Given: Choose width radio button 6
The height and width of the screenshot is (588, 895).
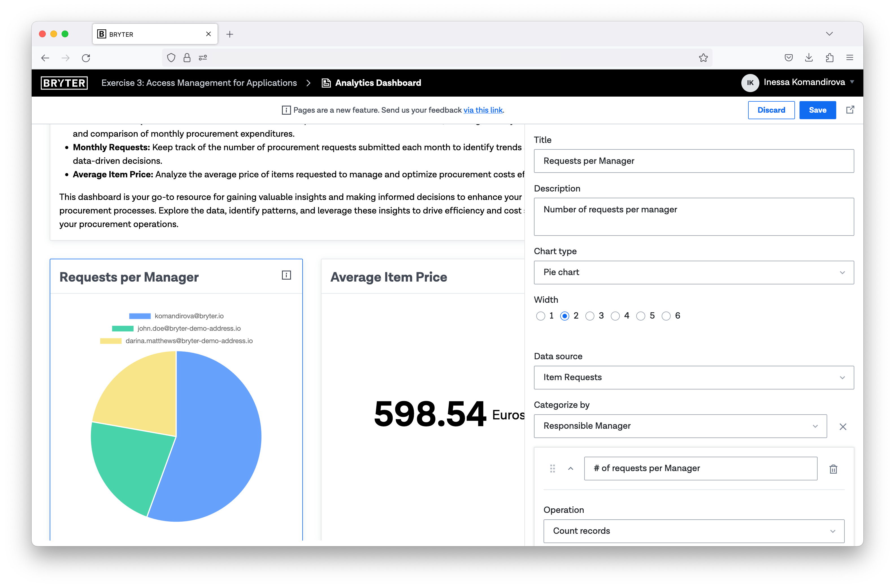Looking at the screenshot, I should coord(666,316).
